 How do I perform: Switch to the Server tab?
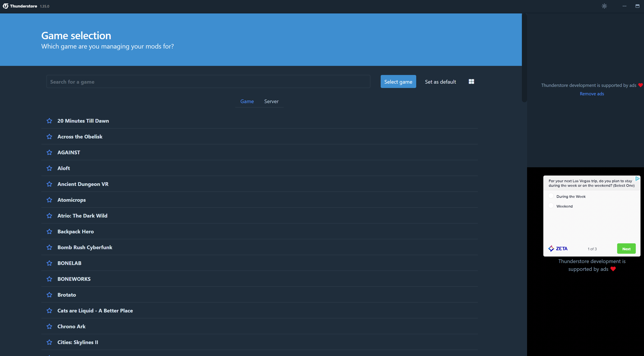pyautogui.click(x=271, y=101)
